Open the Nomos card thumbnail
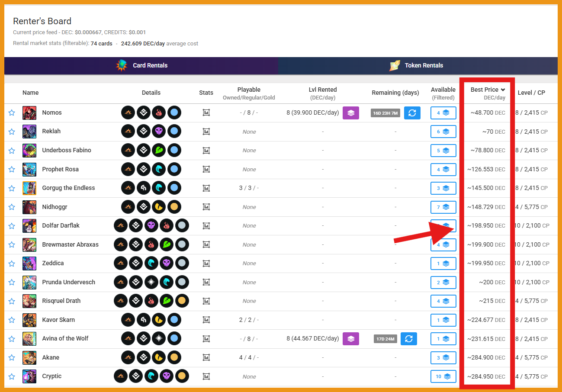 coord(29,113)
